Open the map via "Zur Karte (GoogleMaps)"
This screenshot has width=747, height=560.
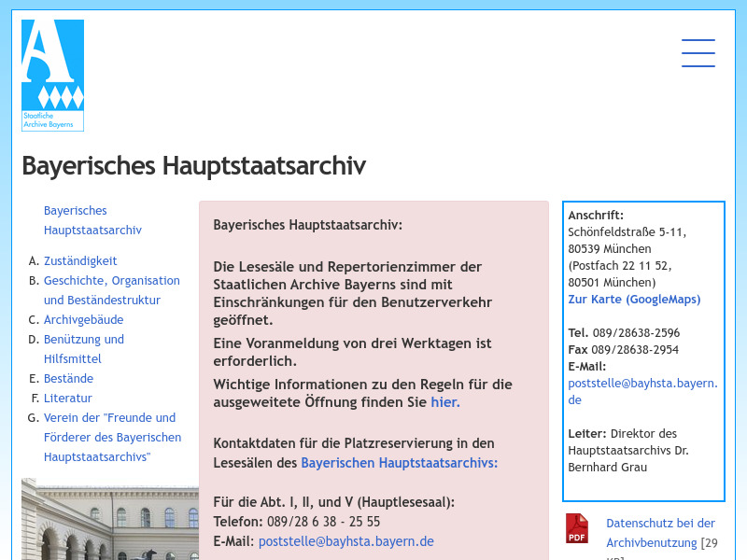pyautogui.click(x=634, y=299)
